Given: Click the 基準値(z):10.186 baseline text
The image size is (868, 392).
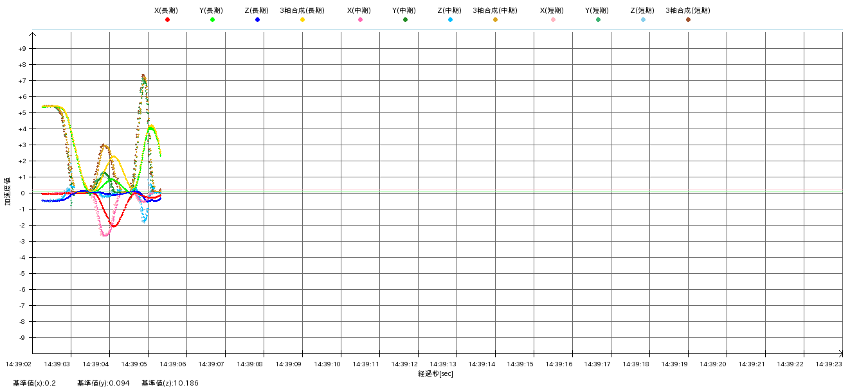Looking at the screenshot, I should [x=170, y=383].
